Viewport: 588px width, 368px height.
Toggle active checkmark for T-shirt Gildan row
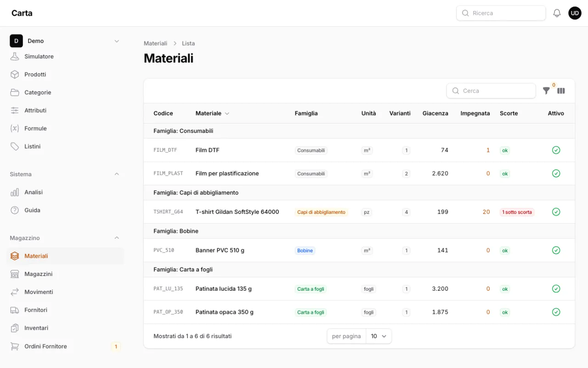(x=556, y=212)
